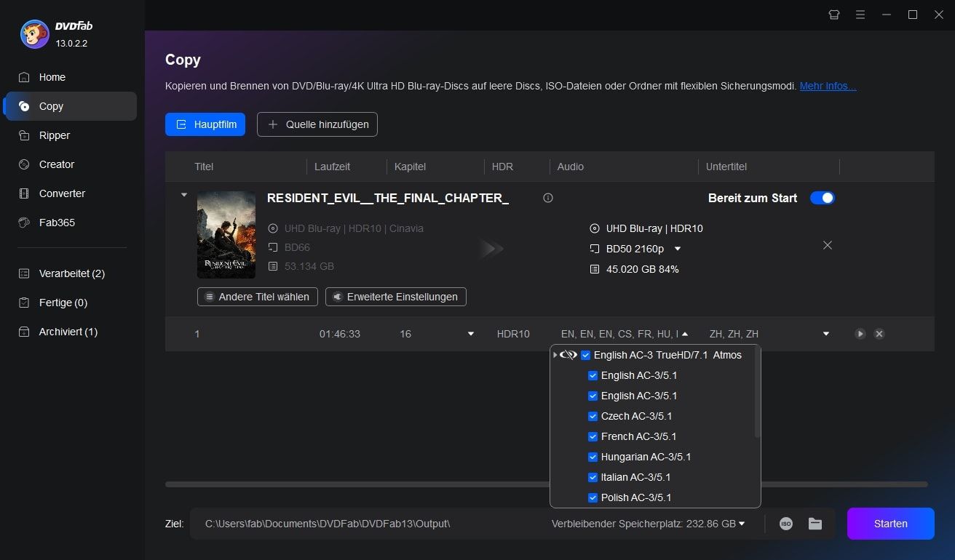The height and width of the screenshot is (560, 955).
Task: Click the HDR column header
Action: point(502,167)
